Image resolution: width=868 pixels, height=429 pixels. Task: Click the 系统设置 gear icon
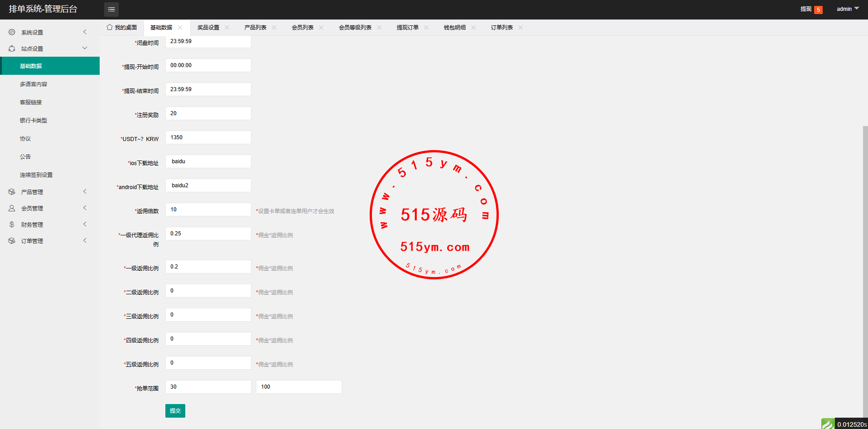(12, 32)
